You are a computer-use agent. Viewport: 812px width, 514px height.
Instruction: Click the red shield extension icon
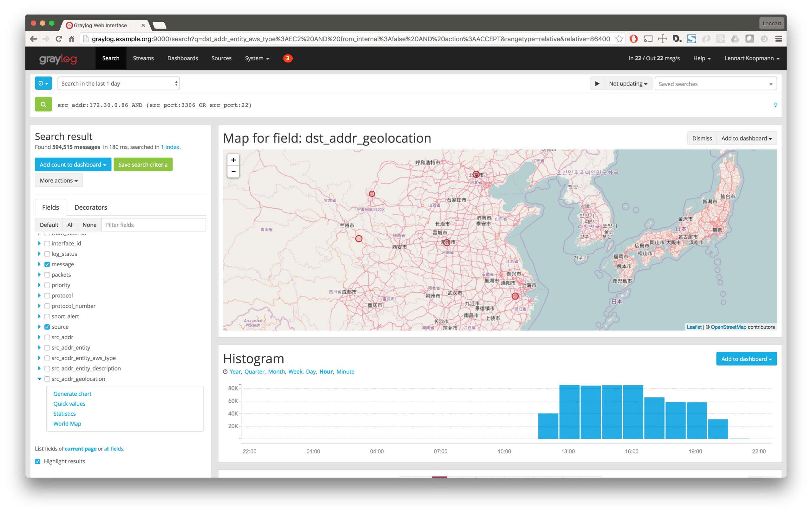(x=634, y=39)
